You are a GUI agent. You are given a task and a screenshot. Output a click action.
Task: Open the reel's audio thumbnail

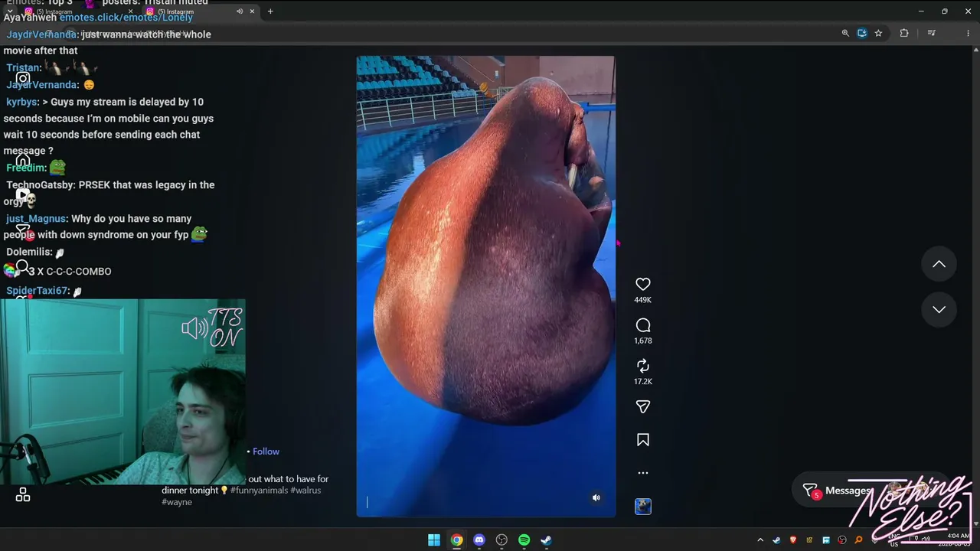click(643, 506)
